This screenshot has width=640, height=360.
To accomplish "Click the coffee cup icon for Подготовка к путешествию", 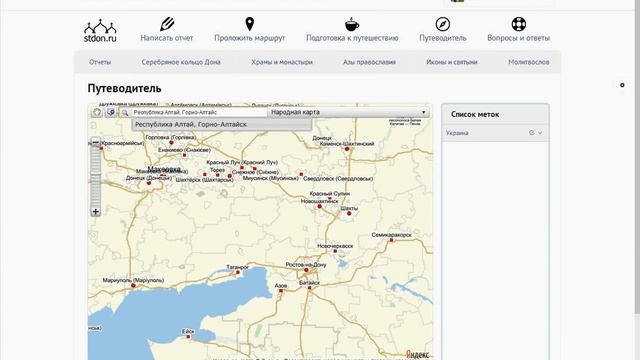I will pyautogui.click(x=352, y=24).
